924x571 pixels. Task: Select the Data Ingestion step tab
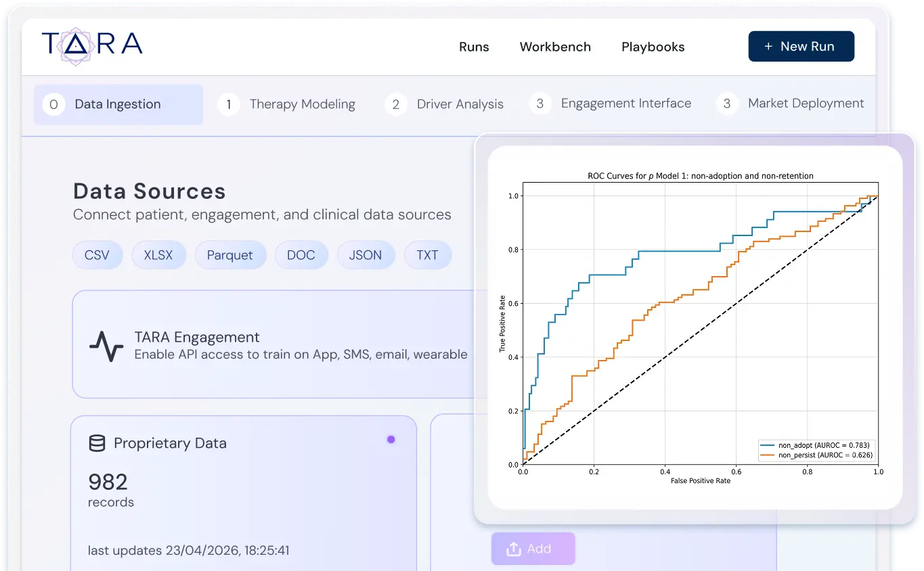(x=118, y=104)
